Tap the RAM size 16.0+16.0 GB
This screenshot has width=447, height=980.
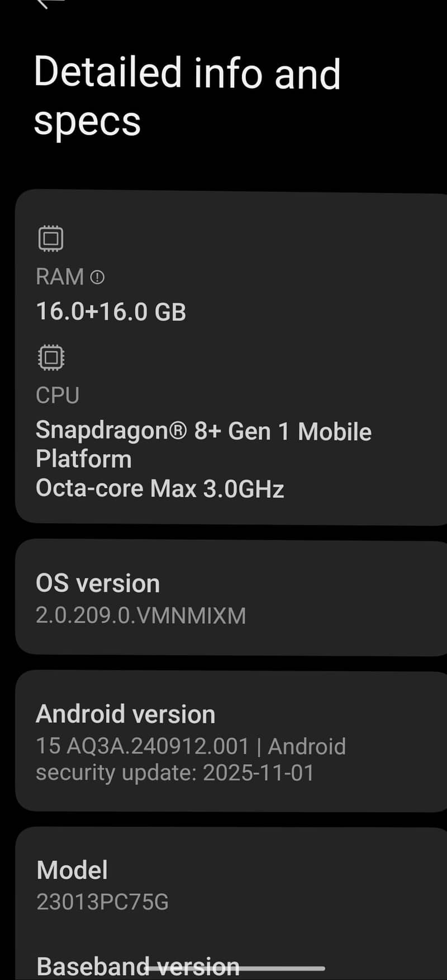click(x=111, y=312)
